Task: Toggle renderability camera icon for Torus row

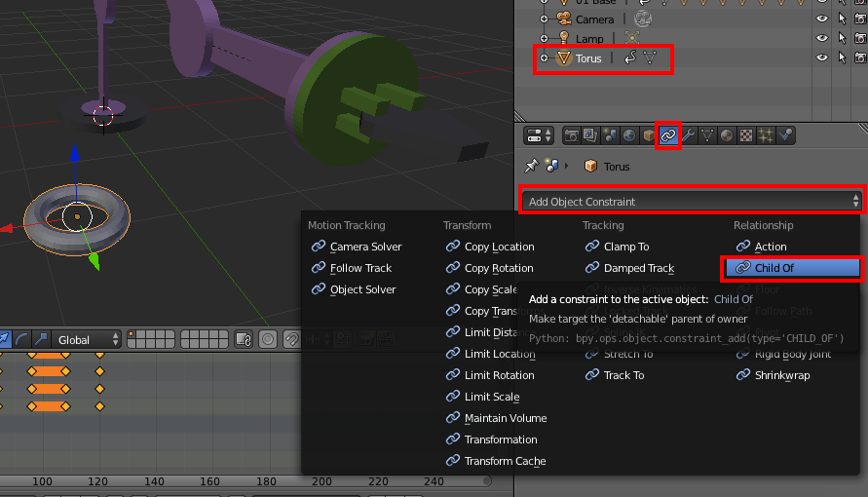Action: click(x=861, y=57)
